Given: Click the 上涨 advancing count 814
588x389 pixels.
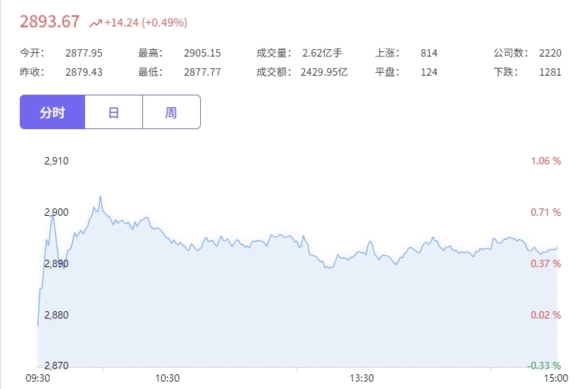Looking at the screenshot, I should coord(429,53).
